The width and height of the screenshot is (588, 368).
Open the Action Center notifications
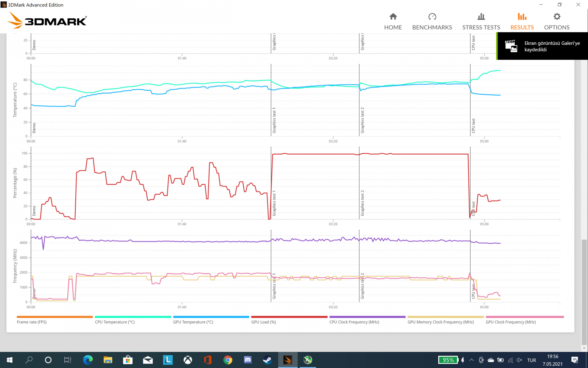[x=575, y=360]
